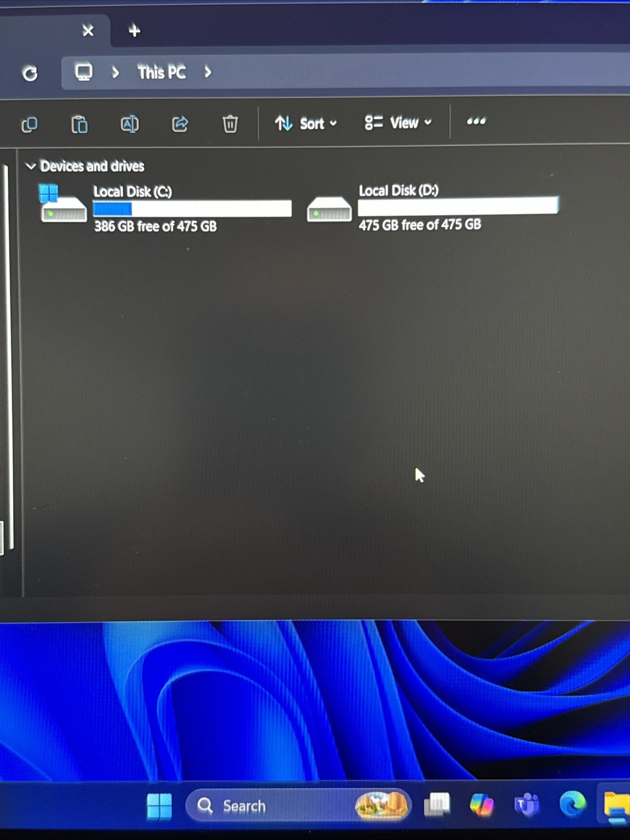Click the navigation pane scrollbar

pyautogui.click(x=9, y=357)
